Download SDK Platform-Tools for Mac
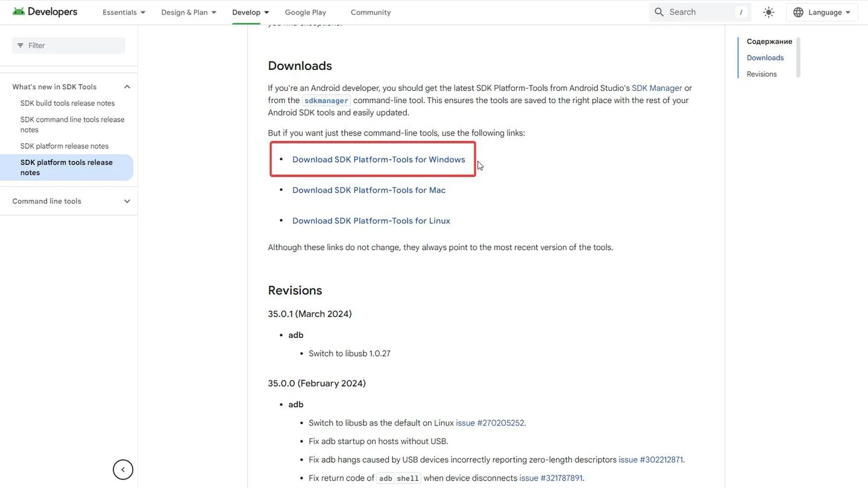The image size is (868, 488). tap(369, 190)
